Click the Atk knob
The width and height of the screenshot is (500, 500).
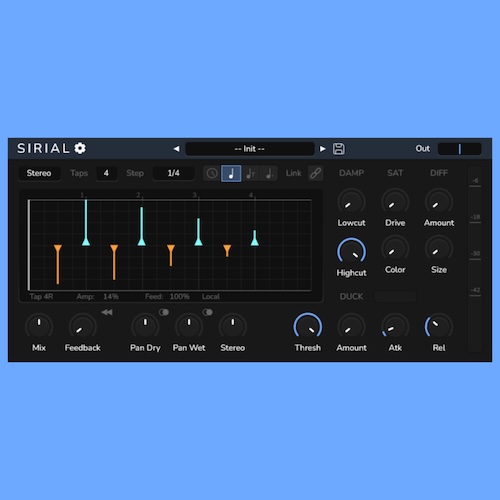pos(395,327)
